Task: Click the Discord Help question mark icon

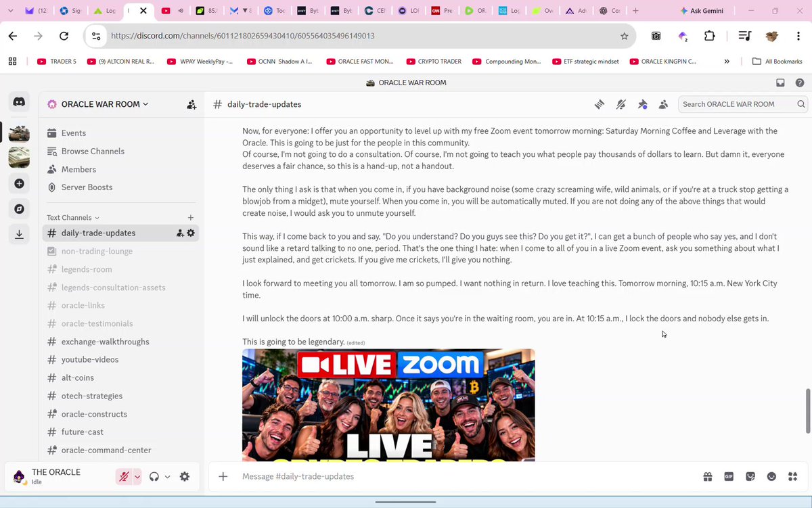Action: (x=800, y=83)
